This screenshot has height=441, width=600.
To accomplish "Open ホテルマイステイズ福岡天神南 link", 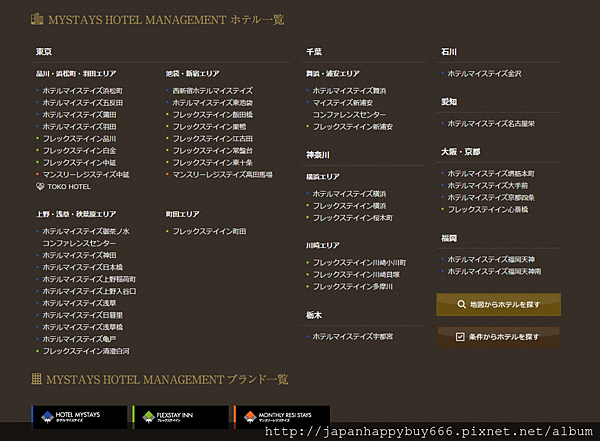I will click(x=494, y=271).
